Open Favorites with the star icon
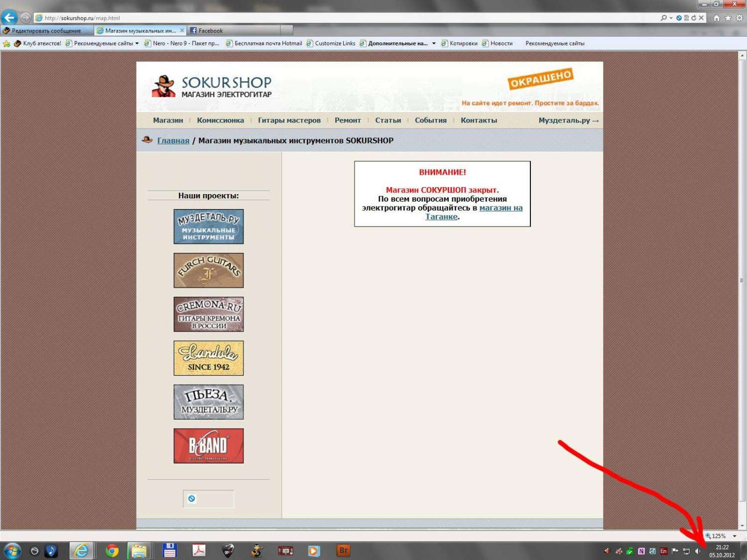747x560 pixels. [x=728, y=18]
